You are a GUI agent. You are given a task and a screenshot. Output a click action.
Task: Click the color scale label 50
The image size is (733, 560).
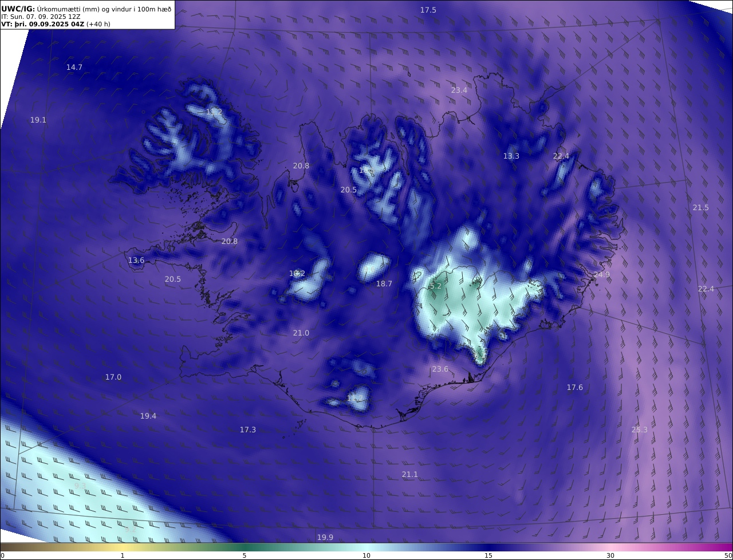(728, 555)
